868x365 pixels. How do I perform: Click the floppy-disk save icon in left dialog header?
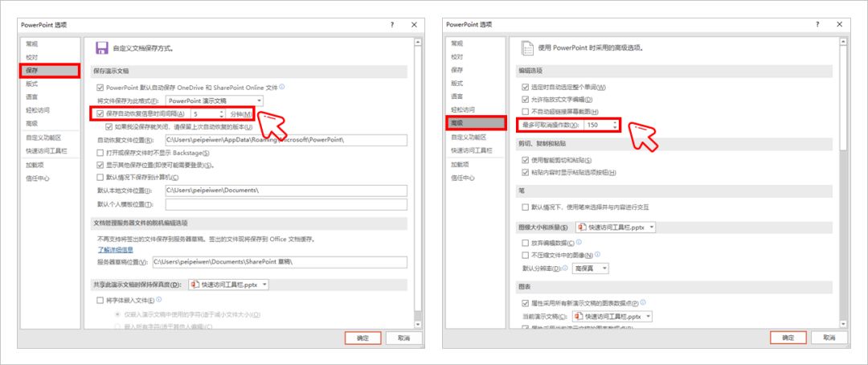tap(102, 48)
